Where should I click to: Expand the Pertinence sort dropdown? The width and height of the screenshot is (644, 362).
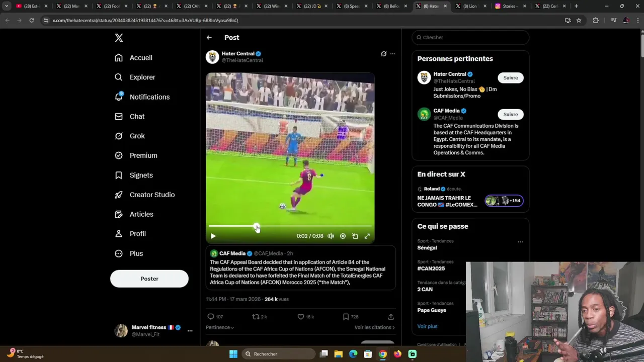coord(220,327)
